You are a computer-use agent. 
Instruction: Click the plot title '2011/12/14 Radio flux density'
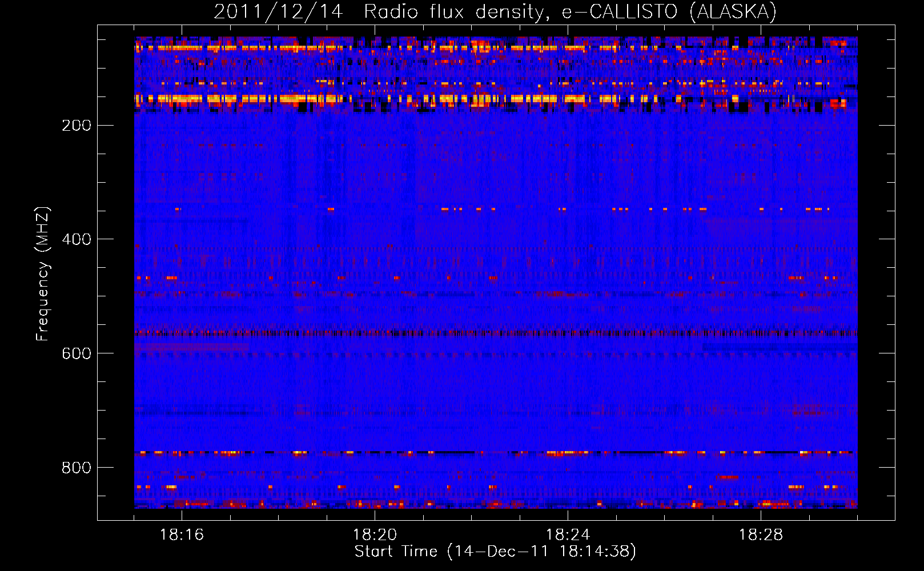pyautogui.click(x=495, y=12)
